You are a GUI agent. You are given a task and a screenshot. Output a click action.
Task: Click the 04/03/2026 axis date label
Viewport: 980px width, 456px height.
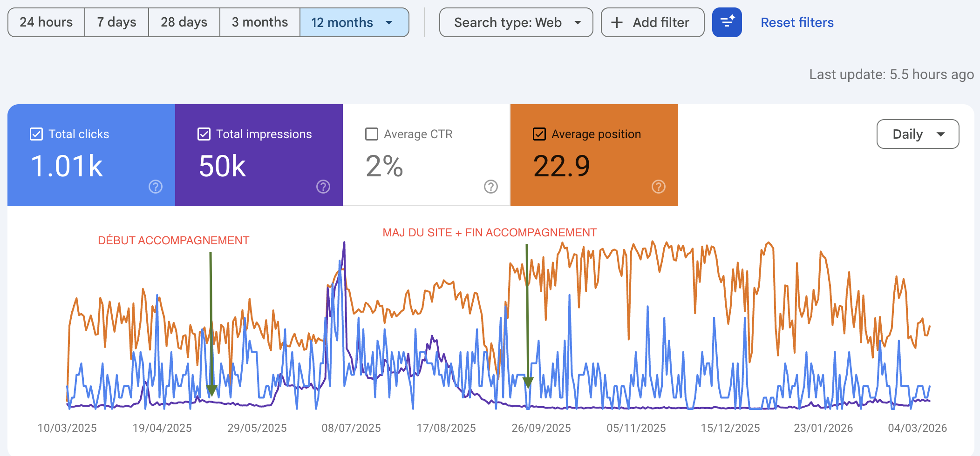tap(918, 428)
